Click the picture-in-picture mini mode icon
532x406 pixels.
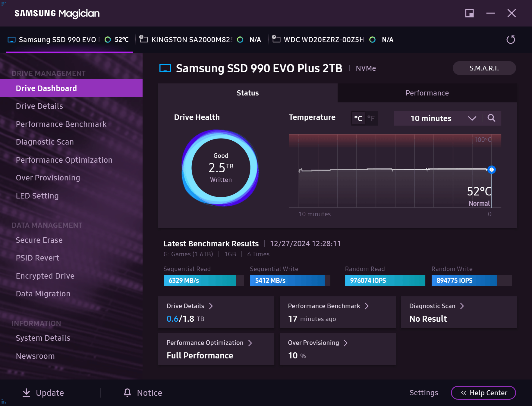pos(469,13)
